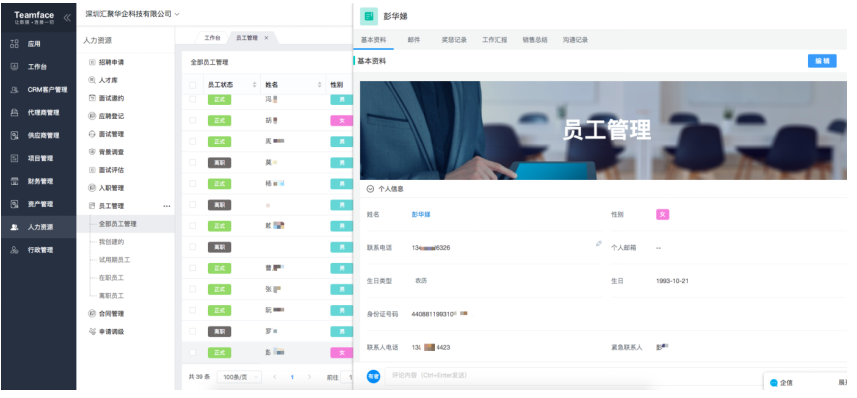The width and height of the screenshot is (857, 398).
Task: Tick the checkbox for employee 彭
Action: click(192, 353)
